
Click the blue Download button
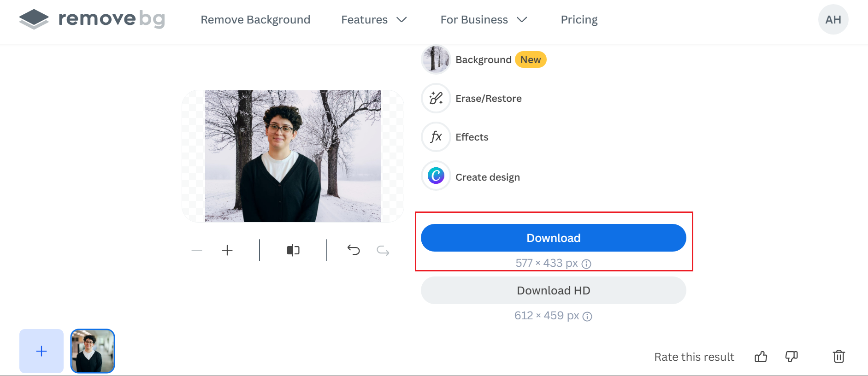pyautogui.click(x=554, y=238)
